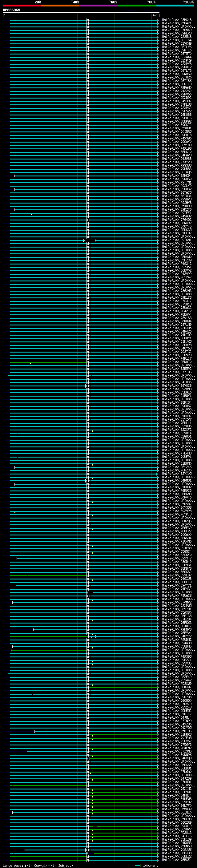Click the purple ~60% identity legend bar
Image resolution: width=197 pixels, height=868 pixels.
pyautogui.click(x=99, y=6)
